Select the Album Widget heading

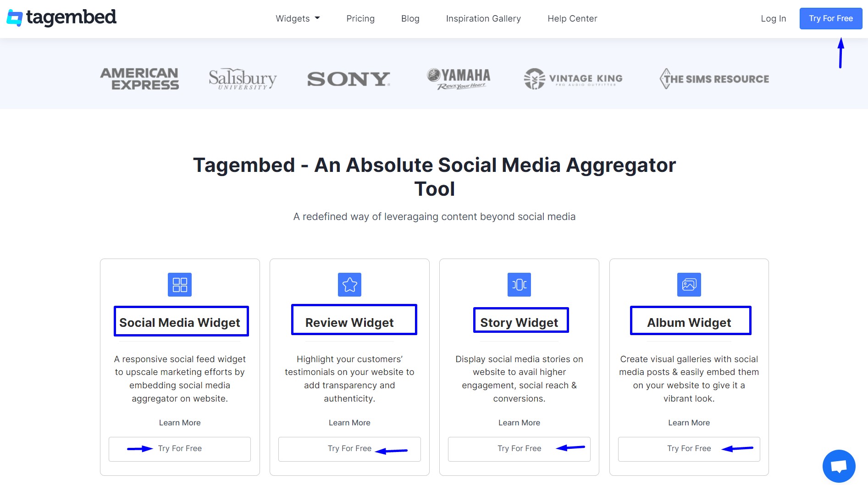(x=689, y=323)
